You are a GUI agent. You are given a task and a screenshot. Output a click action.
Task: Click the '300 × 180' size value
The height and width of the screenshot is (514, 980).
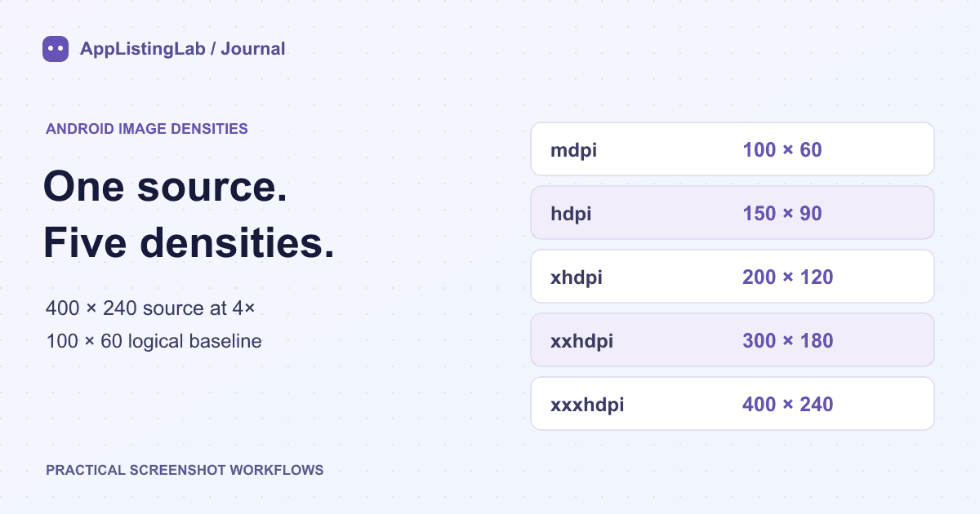pyautogui.click(x=788, y=341)
